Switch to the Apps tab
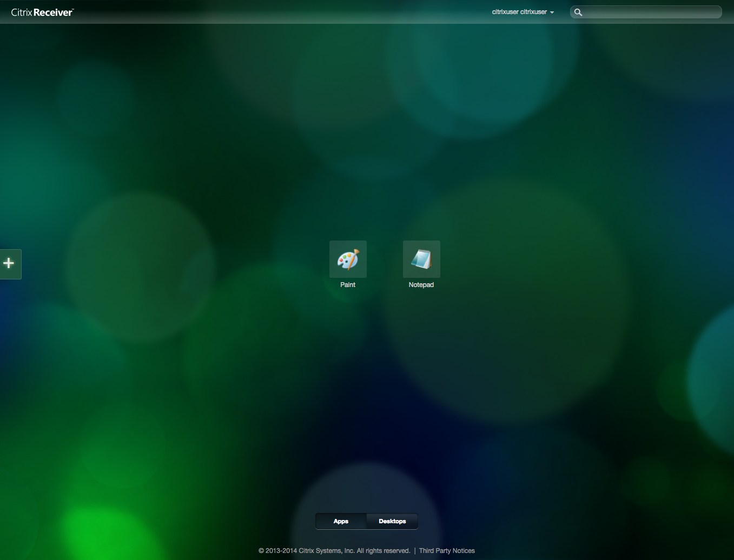 pyautogui.click(x=341, y=521)
